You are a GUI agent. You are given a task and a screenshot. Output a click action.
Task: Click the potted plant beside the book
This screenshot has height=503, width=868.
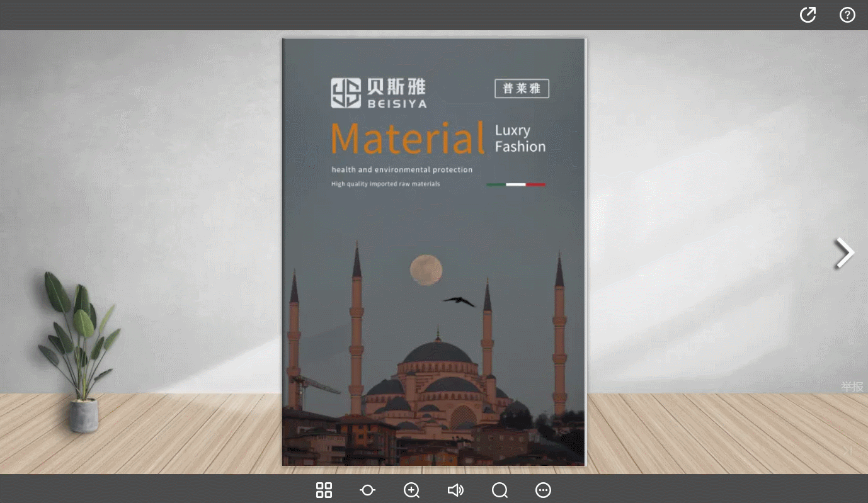(x=79, y=353)
